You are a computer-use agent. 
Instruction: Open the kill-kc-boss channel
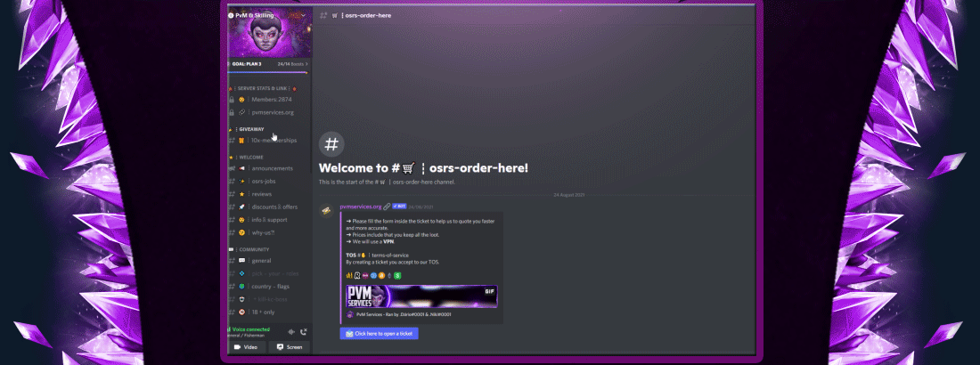click(269, 299)
